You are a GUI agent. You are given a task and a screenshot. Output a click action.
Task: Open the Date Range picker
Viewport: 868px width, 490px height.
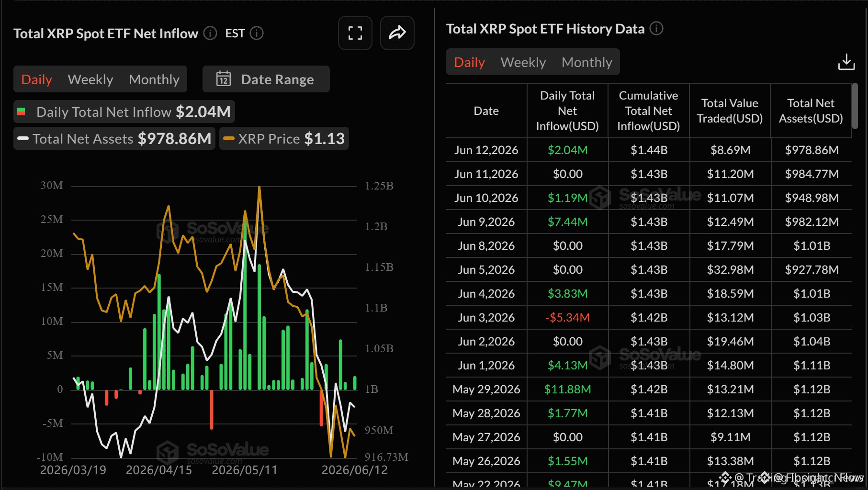266,79
